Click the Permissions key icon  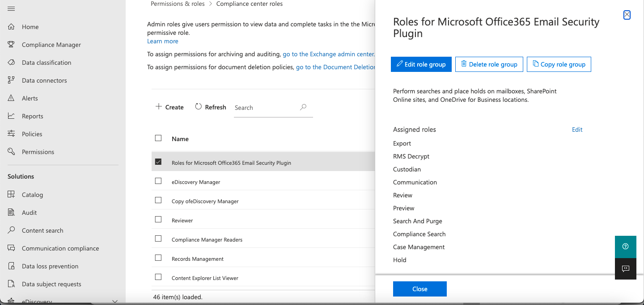[12, 152]
